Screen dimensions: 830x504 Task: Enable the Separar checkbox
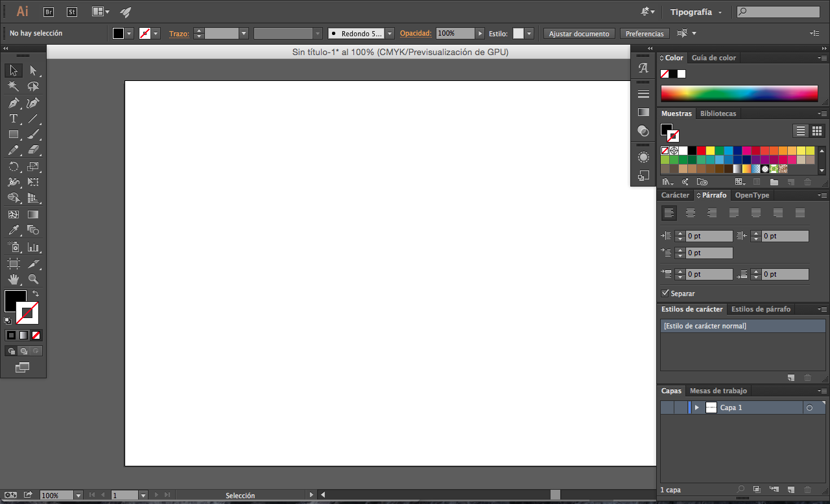click(x=666, y=293)
